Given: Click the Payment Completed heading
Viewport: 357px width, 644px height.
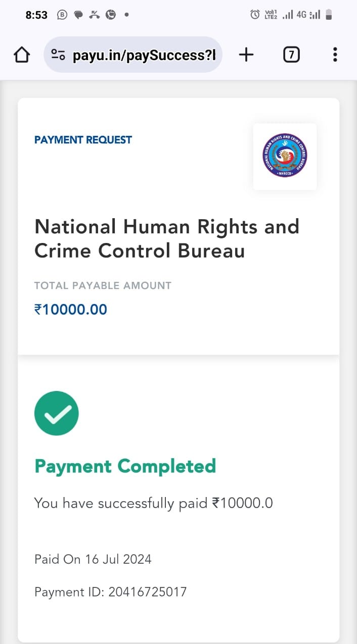Looking at the screenshot, I should pos(125,465).
